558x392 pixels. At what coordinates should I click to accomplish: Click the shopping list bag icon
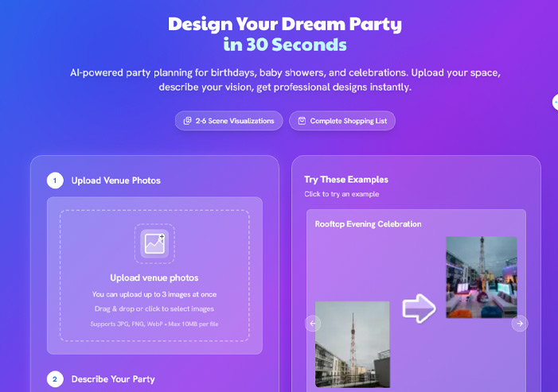pos(302,121)
